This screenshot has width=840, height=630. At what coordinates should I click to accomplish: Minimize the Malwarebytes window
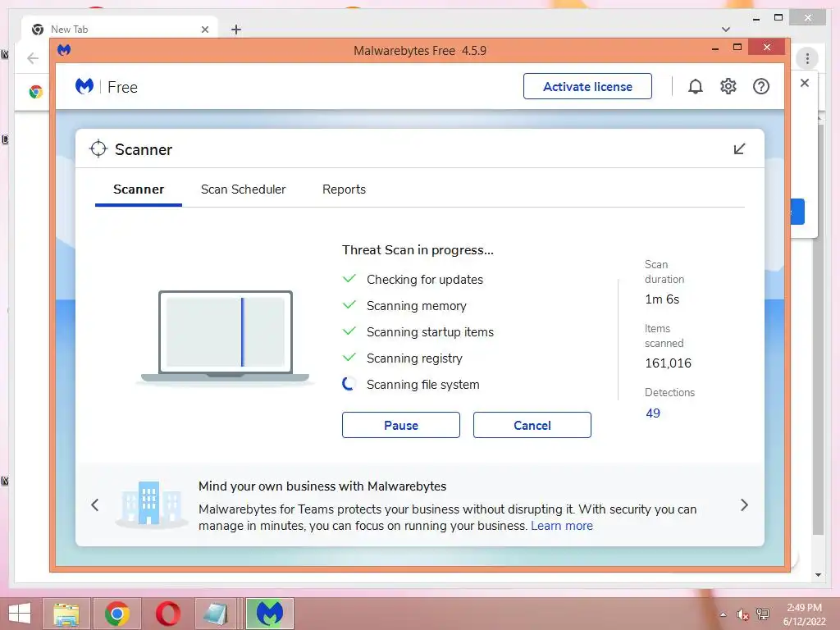coord(714,48)
